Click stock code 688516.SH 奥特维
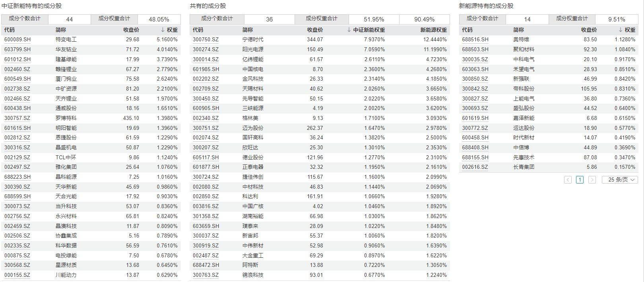This screenshot has height=282, width=644. point(475,40)
